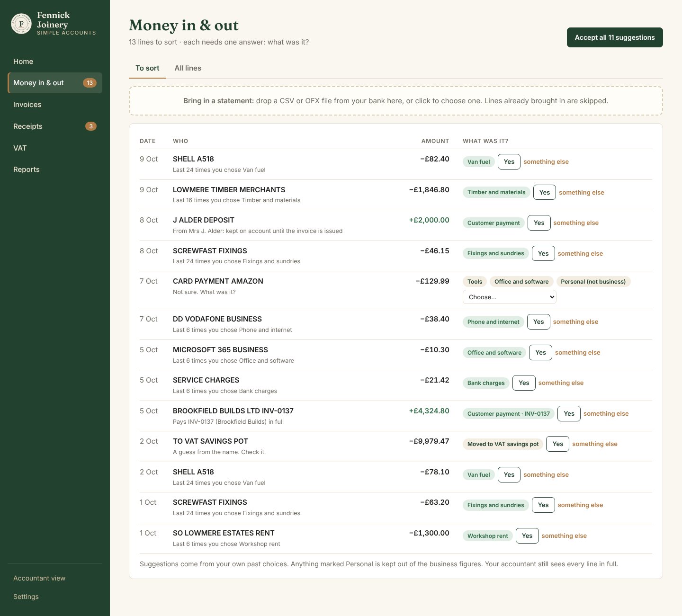Open the Invoices section
This screenshot has width=682, height=616.
55,105
